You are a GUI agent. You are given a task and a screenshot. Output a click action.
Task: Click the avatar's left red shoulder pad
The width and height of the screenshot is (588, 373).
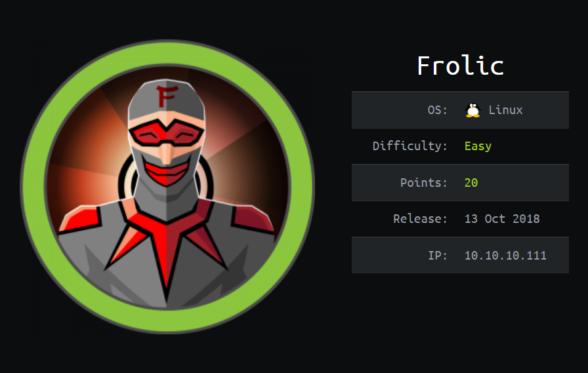pyautogui.click(x=80, y=220)
